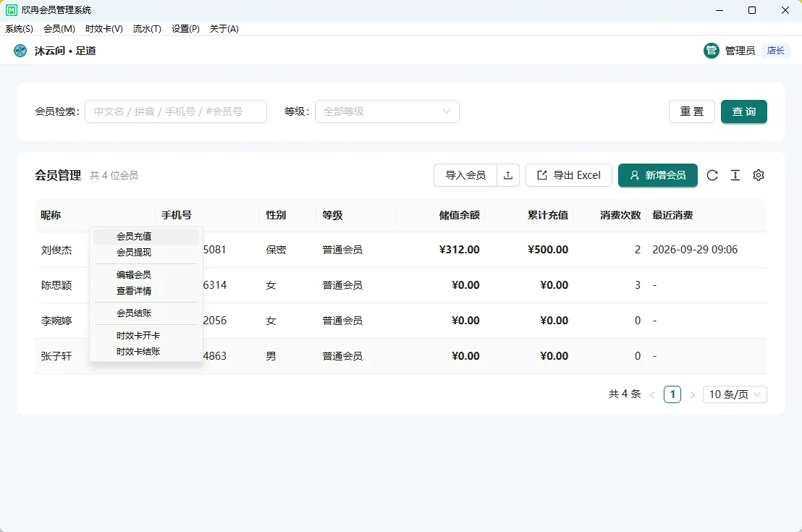Image resolution: width=802 pixels, height=532 pixels.
Task: Open the 系统(S) menu
Action: pos(19,29)
